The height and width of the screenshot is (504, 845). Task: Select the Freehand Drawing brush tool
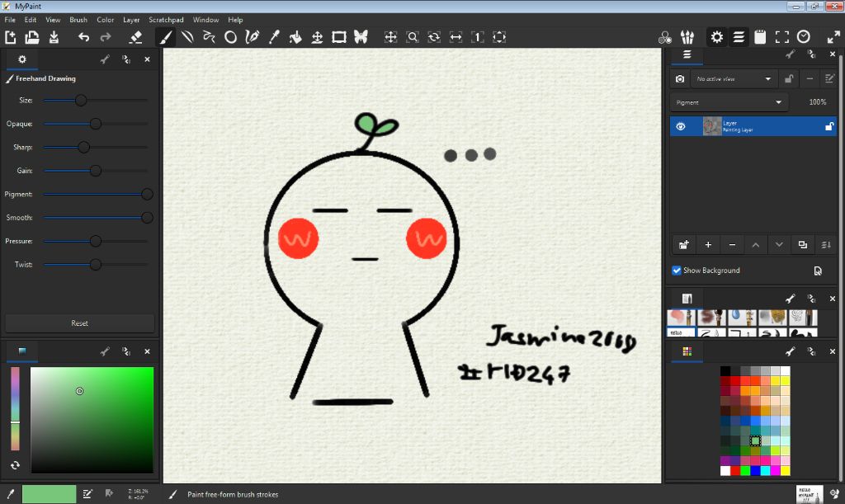(x=165, y=37)
